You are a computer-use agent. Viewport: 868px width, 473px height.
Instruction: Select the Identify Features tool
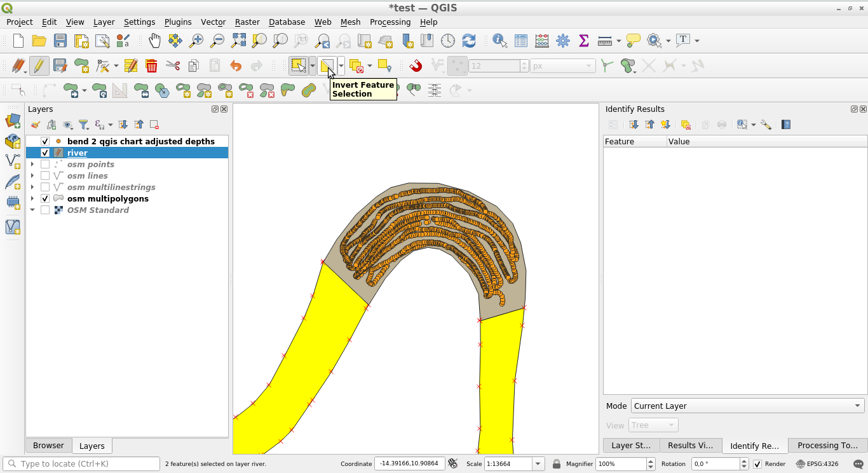[500, 41]
